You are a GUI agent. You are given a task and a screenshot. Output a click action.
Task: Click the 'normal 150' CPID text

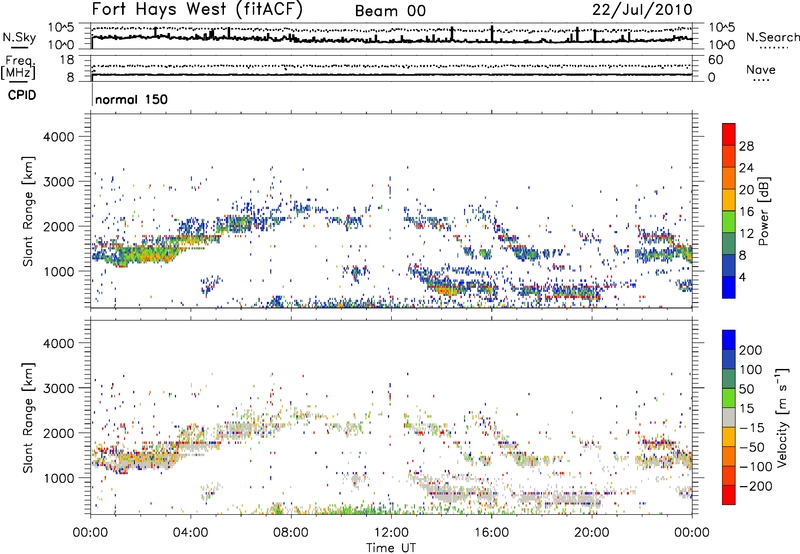click(131, 99)
